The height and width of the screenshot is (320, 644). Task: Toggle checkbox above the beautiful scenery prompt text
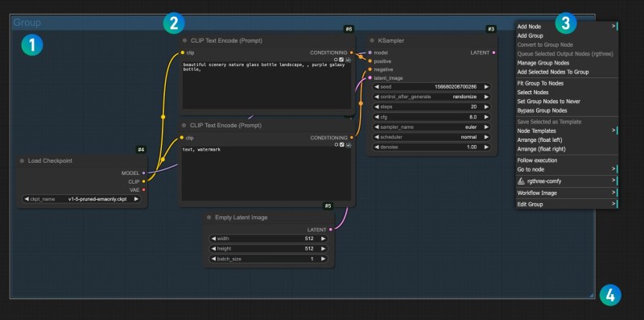[341, 60]
